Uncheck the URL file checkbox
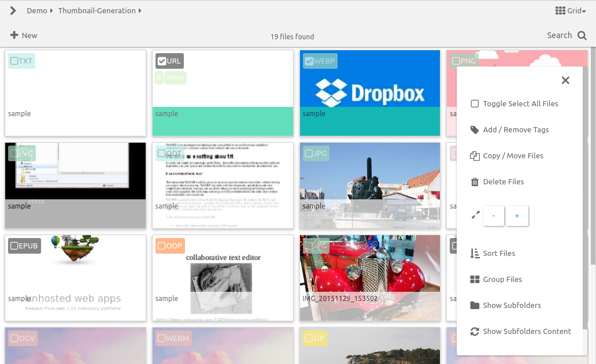The image size is (596, 364). [162, 61]
